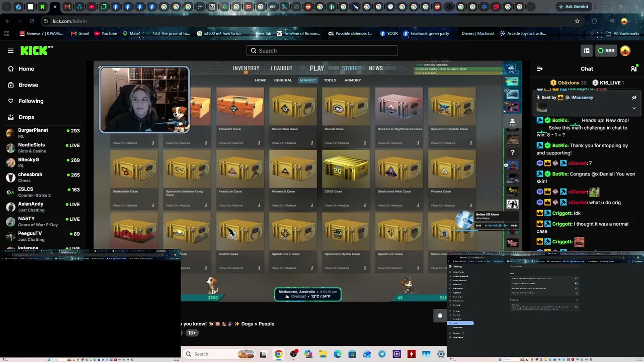This screenshot has height=362, width=644.
Task: Open Microsoft Edge from the taskbar
Action: 338,354
